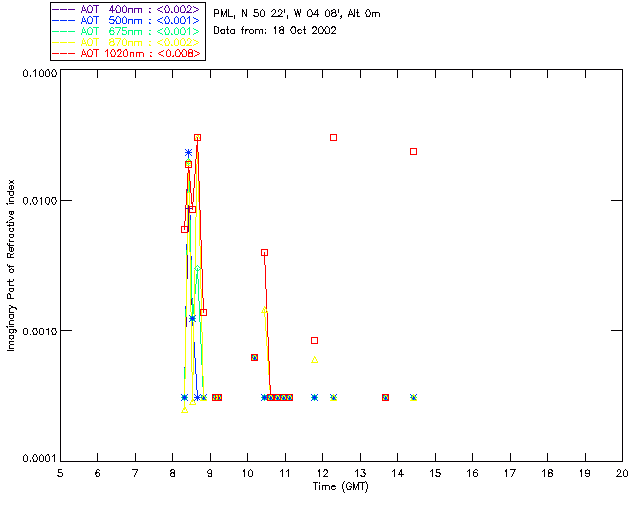Click the AOT 1020nm legend entry

(127, 53)
